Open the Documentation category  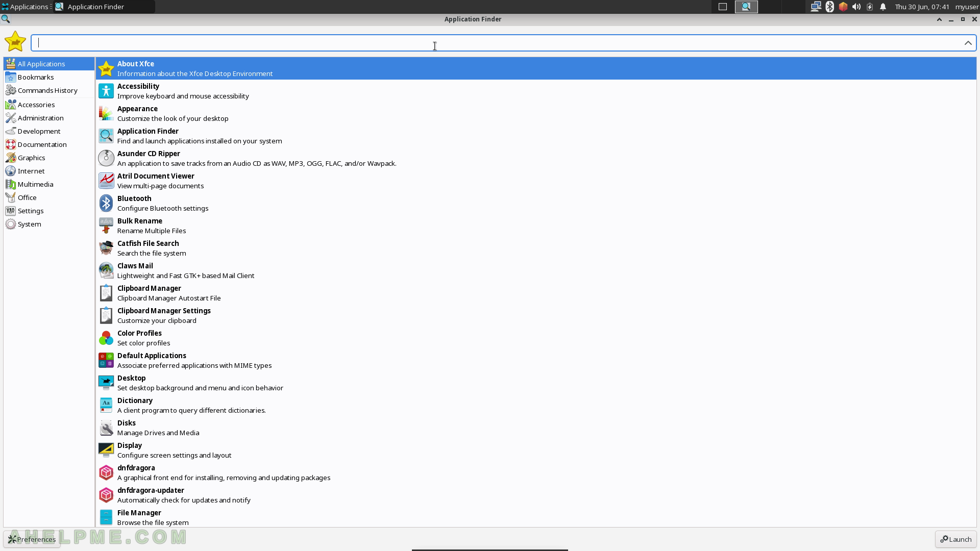(x=49, y=144)
